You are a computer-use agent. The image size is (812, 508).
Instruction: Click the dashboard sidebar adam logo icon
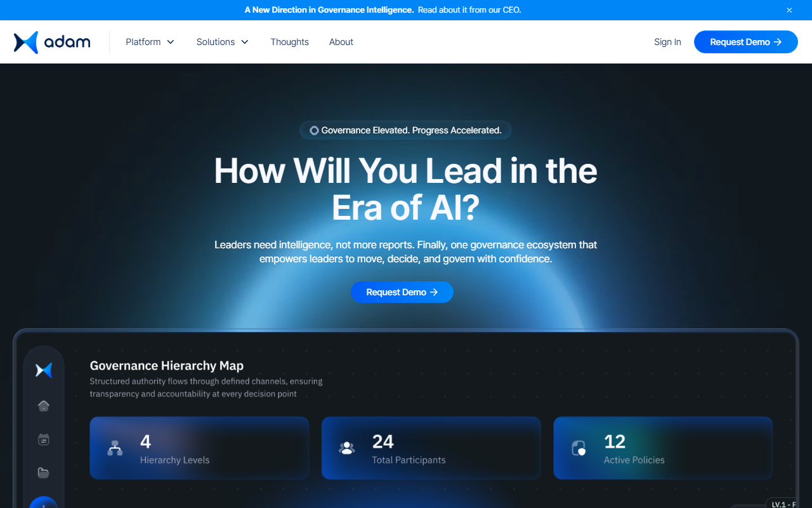44,370
